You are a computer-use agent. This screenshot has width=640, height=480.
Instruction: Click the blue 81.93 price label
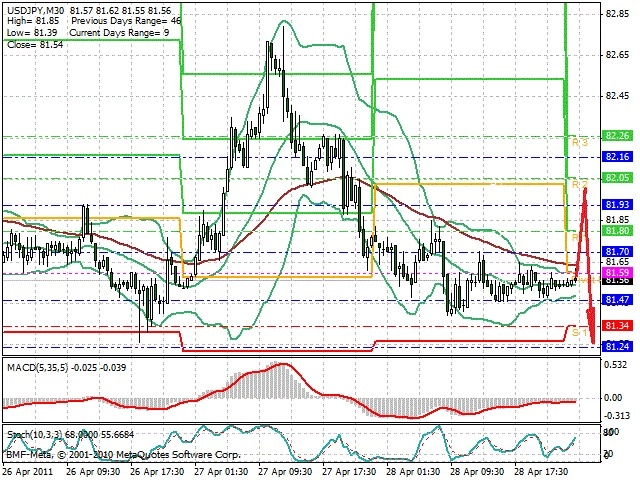tap(618, 205)
